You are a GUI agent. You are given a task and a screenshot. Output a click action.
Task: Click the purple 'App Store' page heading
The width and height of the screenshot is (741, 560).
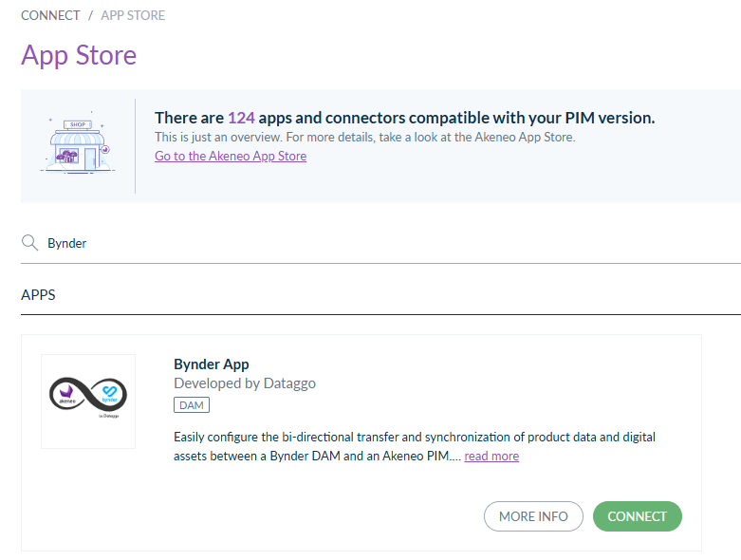coord(79,55)
